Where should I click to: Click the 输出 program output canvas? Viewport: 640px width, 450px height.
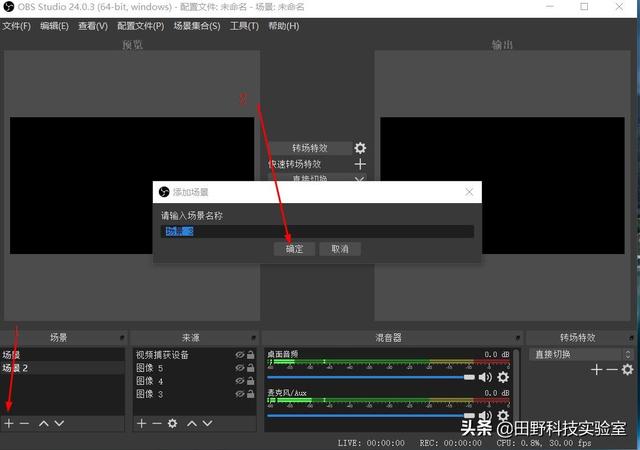502,185
